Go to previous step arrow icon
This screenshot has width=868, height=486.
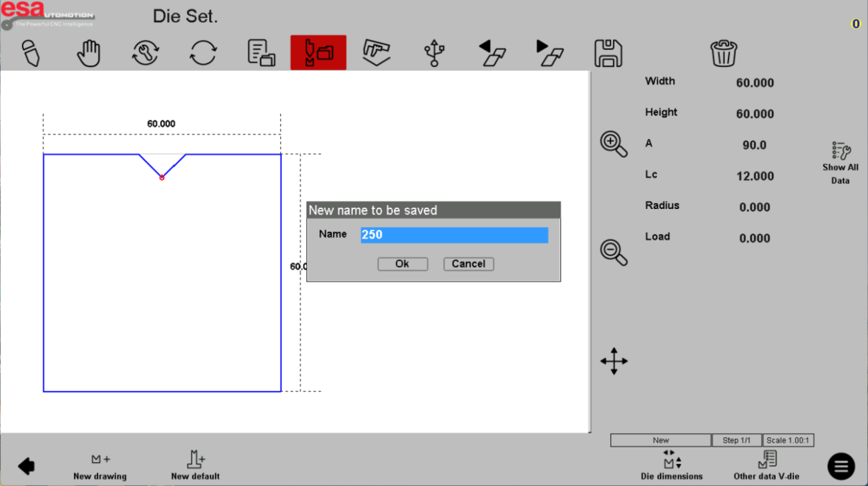coord(493,53)
